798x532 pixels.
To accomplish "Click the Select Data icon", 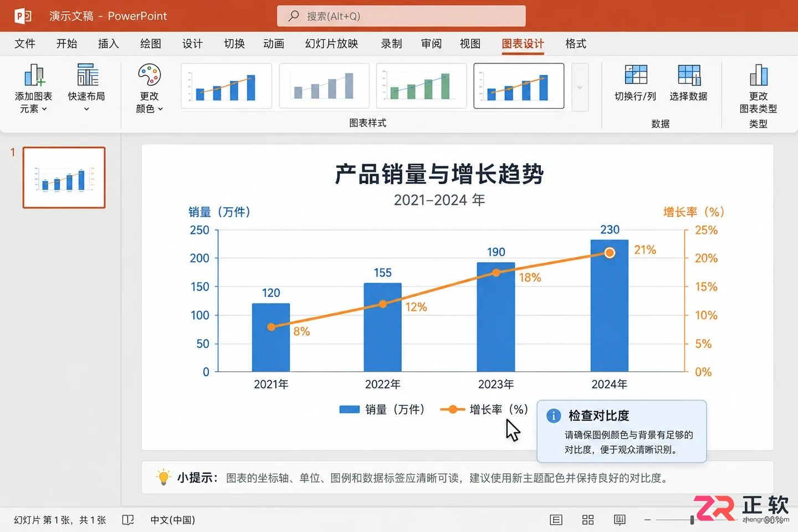I will [x=689, y=75].
